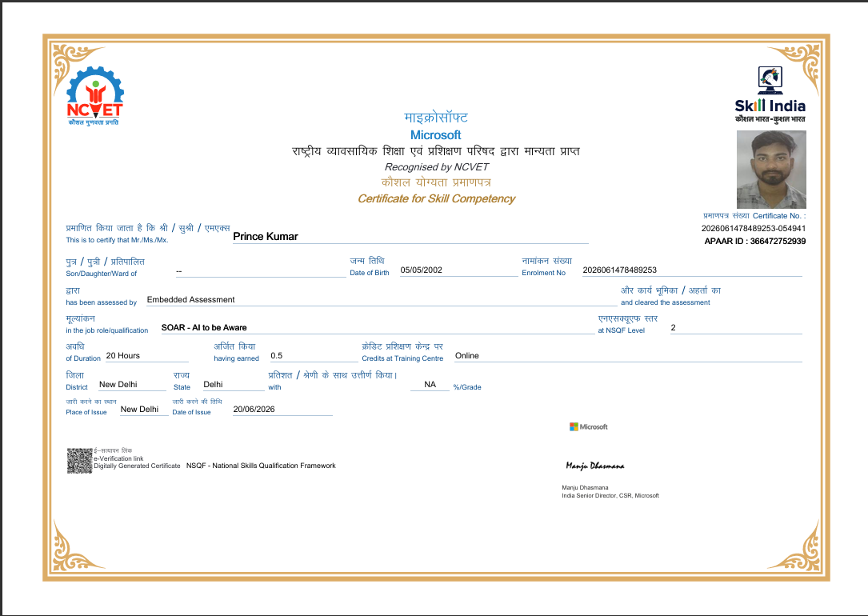Click the job role SOAR - AI to be Aware

click(204, 328)
